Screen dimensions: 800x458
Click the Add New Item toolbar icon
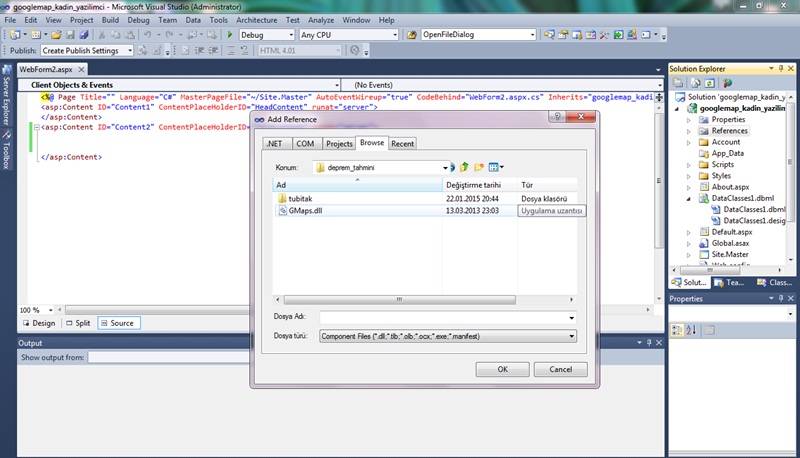point(35,35)
